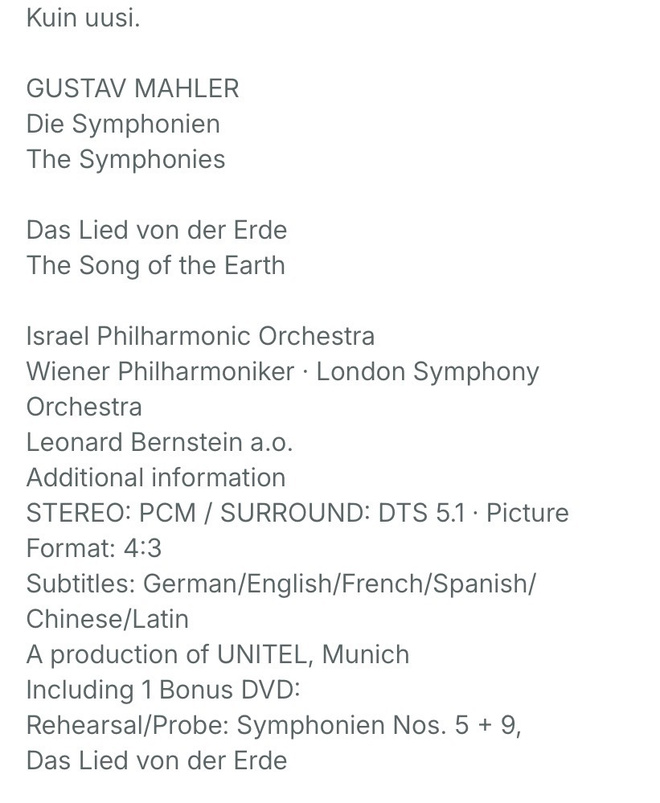Click 'Leonard Bernstein a.o.' line

[160, 442]
